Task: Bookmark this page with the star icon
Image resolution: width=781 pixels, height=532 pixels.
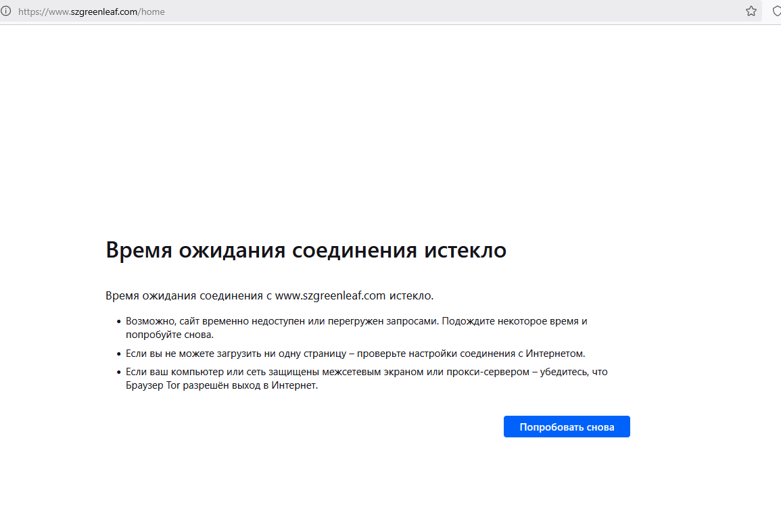Action: (751, 11)
